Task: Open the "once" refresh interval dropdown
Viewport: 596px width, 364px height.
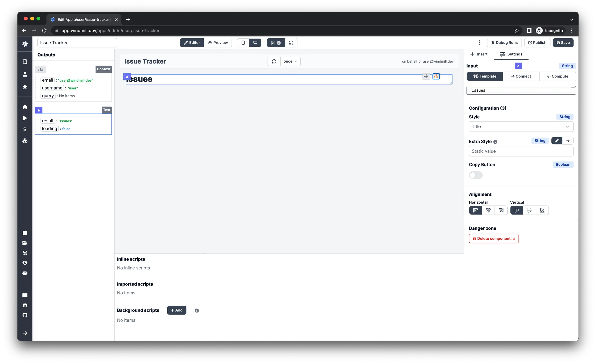Action: pos(290,61)
